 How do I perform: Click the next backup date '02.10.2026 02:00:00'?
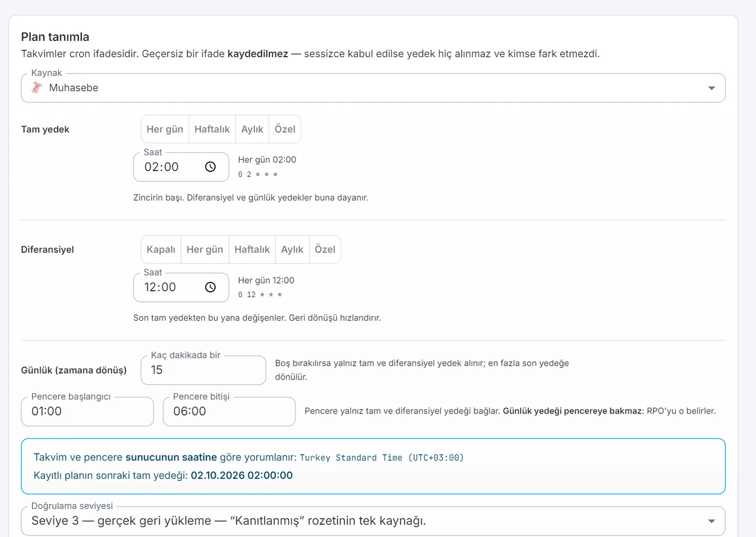[241, 476]
